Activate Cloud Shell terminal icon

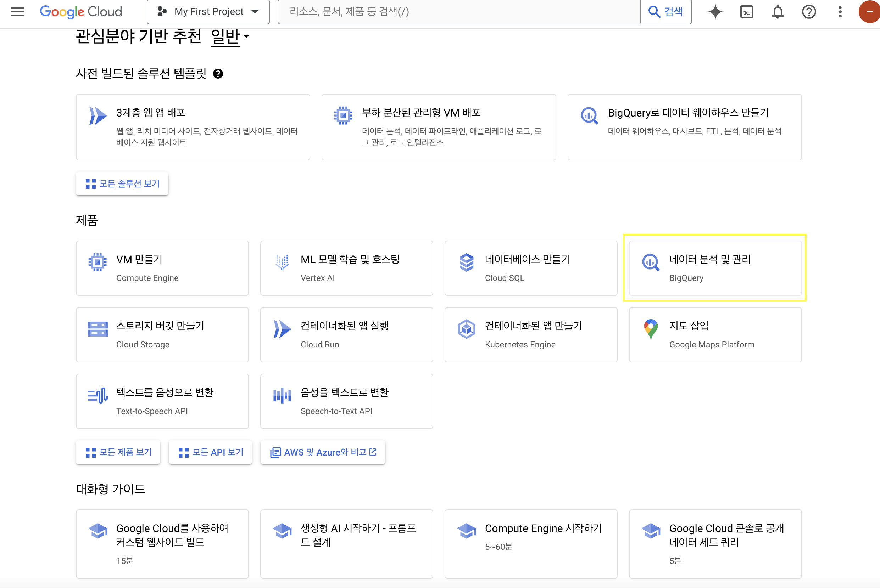click(746, 12)
